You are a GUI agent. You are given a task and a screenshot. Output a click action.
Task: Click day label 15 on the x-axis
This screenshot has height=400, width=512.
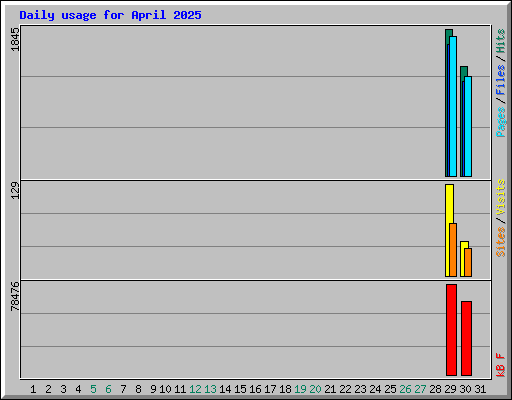pyautogui.click(x=240, y=389)
